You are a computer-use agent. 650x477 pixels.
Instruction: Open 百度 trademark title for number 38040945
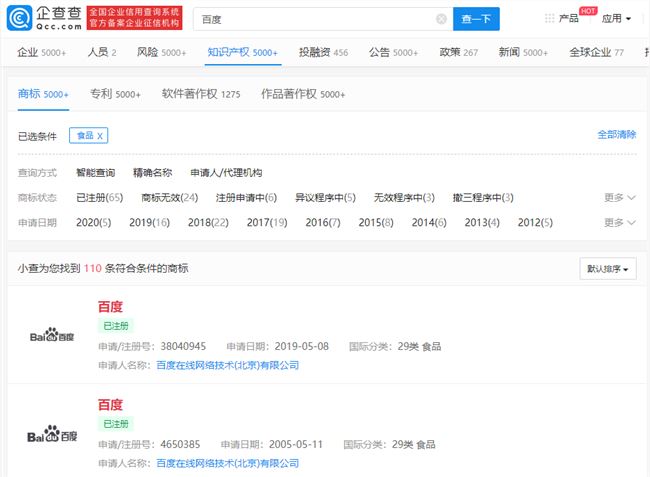[110, 307]
